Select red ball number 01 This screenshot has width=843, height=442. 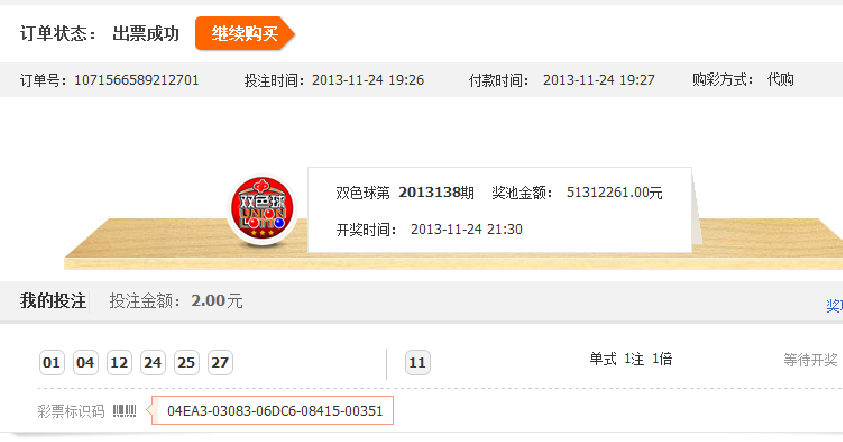coord(52,362)
